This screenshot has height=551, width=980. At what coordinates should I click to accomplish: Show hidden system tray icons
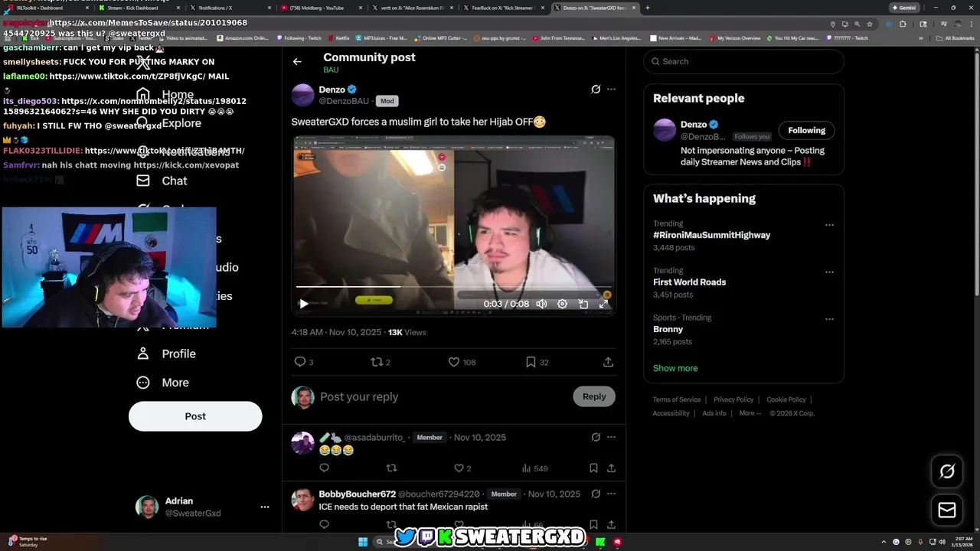[884, 542]
